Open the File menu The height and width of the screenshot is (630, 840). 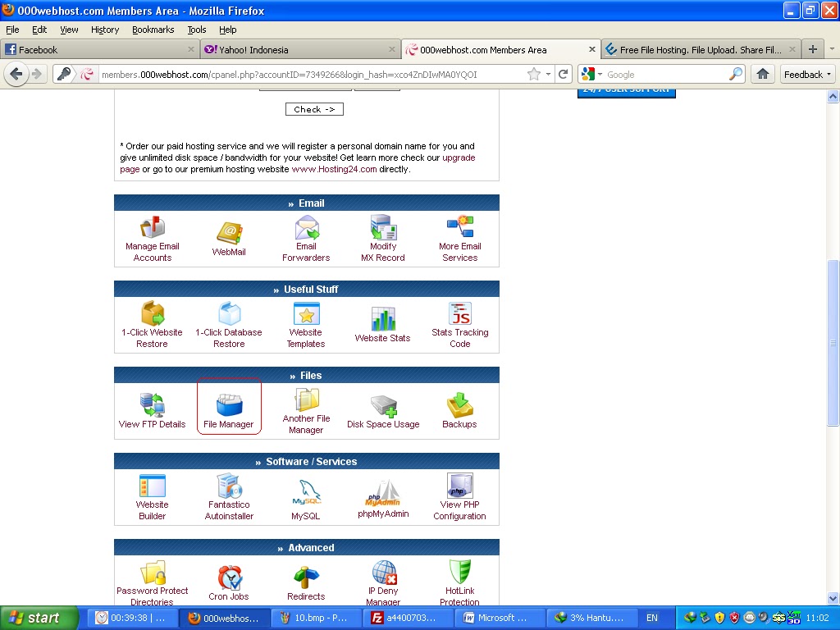point(12,30)
